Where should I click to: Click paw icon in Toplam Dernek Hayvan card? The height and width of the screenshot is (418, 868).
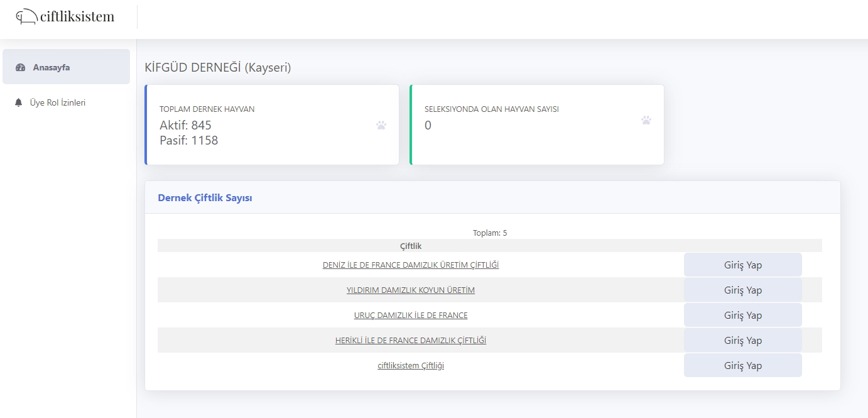(x=381, y=125)
